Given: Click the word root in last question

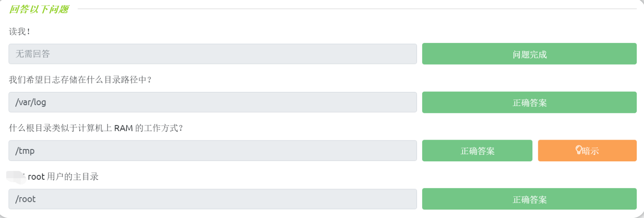Looking at the screenshot, I should tap(36, 177).
